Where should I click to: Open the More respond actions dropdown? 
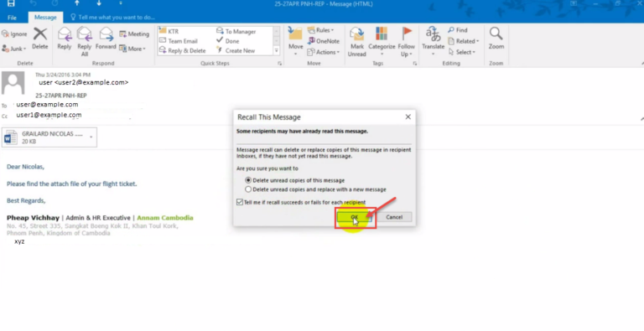point(132,49)
